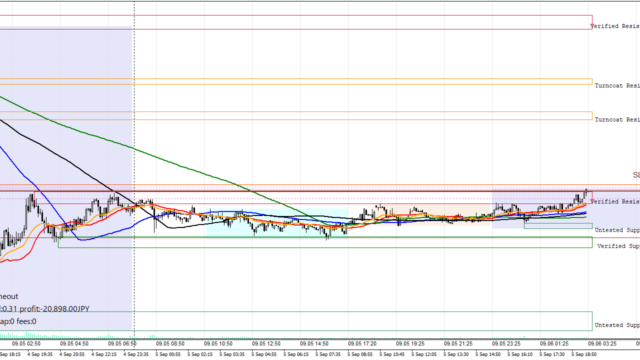Click the top Verified Resistance zone label
Screen dimensions: 640x360
tap(615, 26)
